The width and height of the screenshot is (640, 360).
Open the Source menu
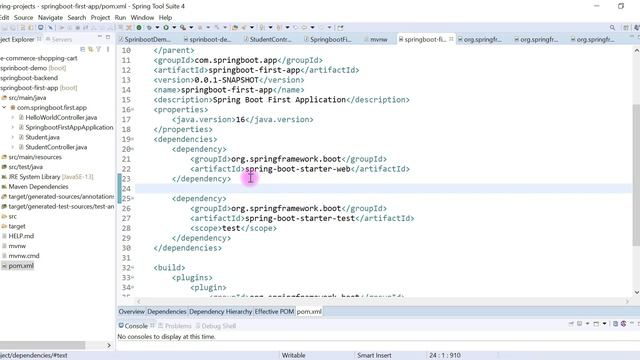point(23,18)
